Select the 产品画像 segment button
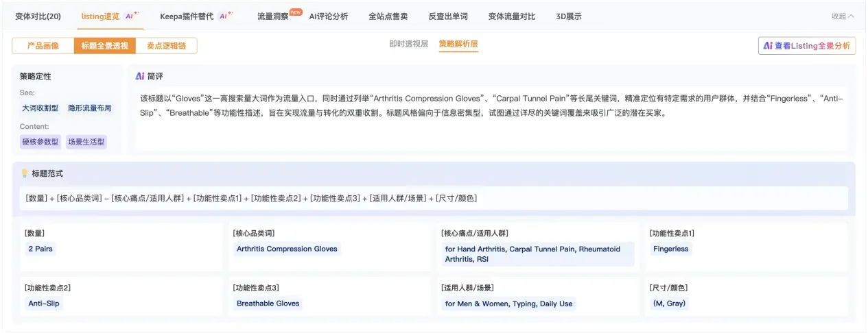Image resolution: width=868 pixels, height=333 pixels. (43, 46)
